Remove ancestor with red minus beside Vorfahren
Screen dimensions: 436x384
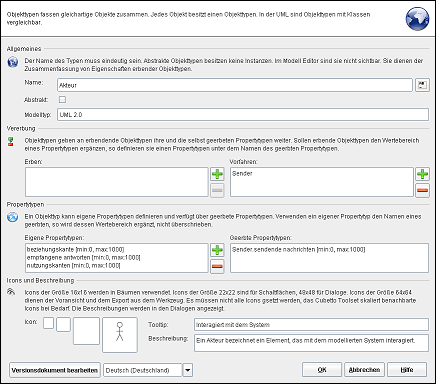coord(422,190)
